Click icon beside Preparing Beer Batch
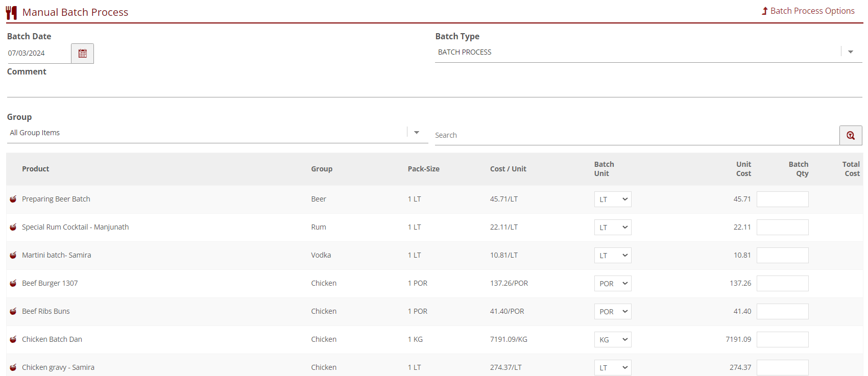 (x=13, y=199)
